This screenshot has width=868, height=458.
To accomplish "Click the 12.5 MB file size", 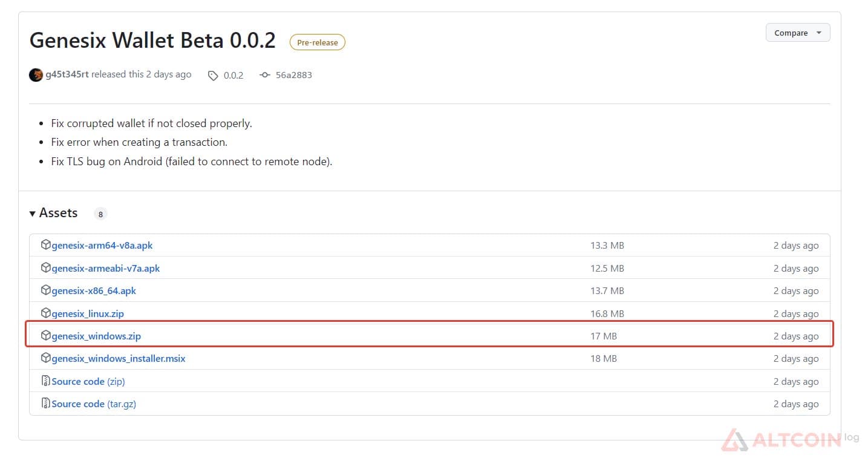I will (607, 268).
